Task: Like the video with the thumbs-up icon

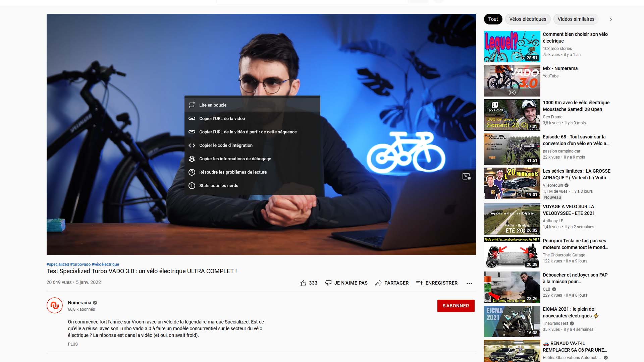Action: click(x=303, y=283)
